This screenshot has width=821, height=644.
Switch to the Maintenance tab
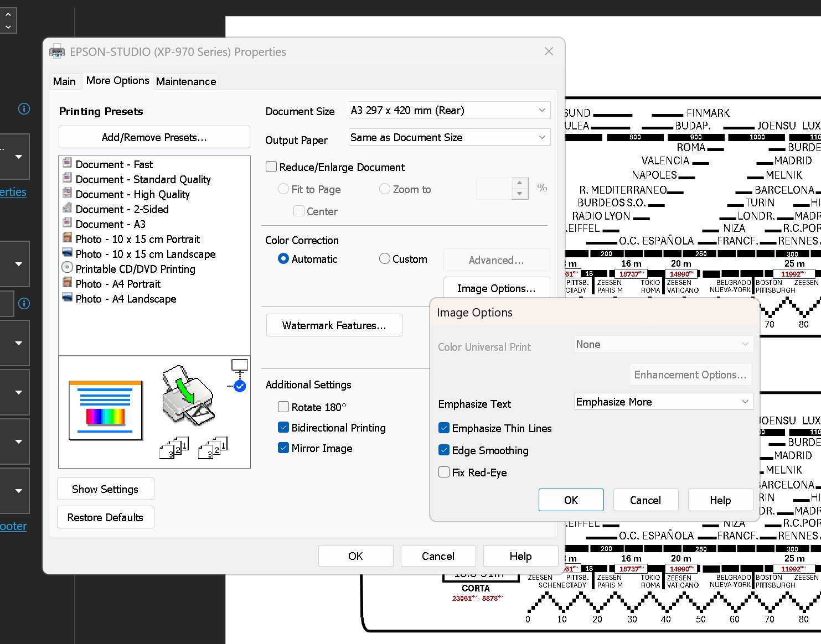(x=186, y=81)
